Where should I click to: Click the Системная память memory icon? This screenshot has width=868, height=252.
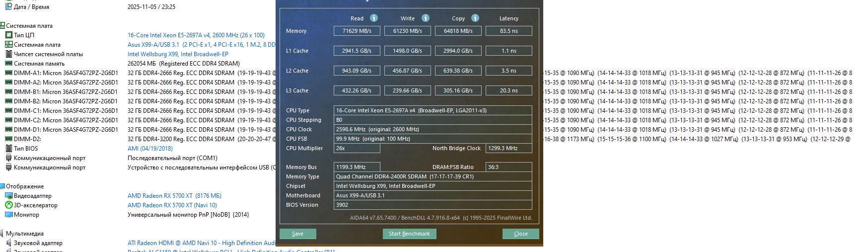pos(8,63)
